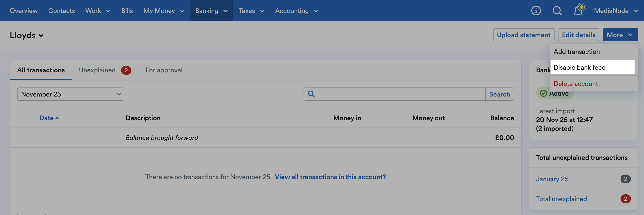644x215 pixels.
Task: Expand the My Money menu
Action: pos(164,11)
